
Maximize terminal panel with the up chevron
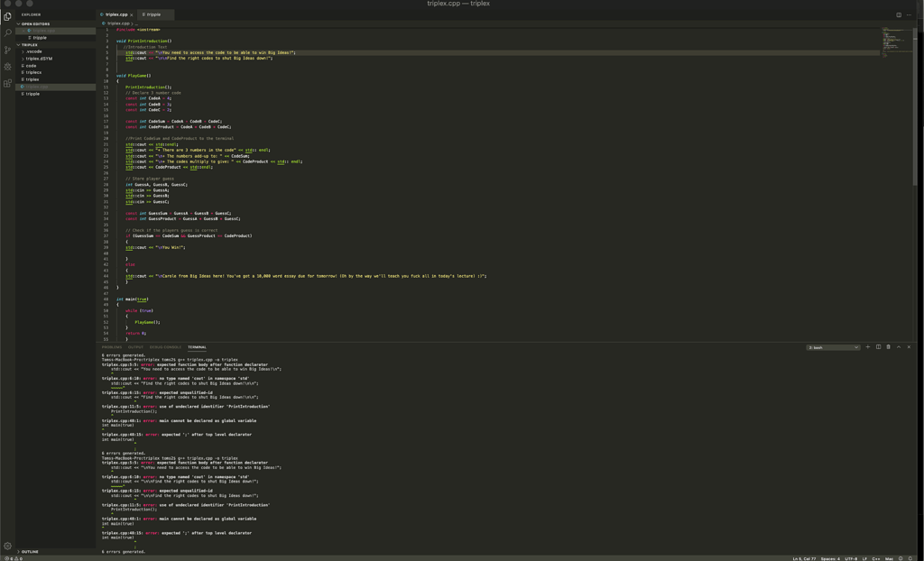(899, 347)
